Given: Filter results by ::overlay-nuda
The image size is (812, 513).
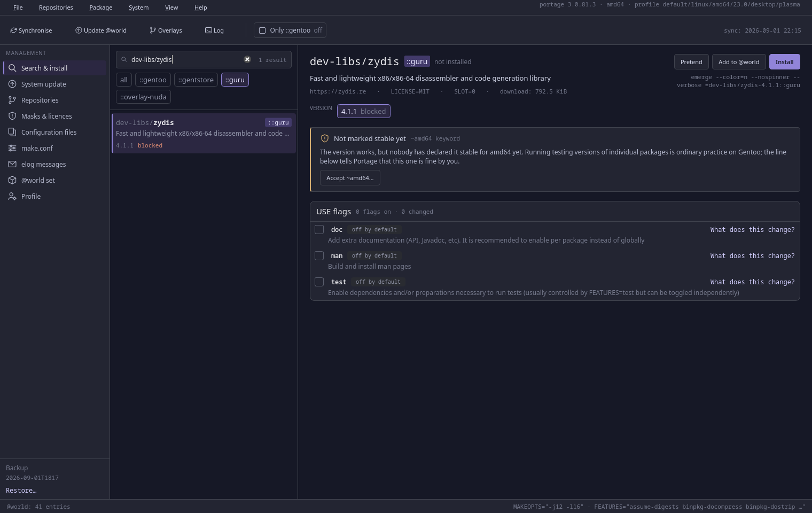Looking at the screenshot, I should coord(143,97).
